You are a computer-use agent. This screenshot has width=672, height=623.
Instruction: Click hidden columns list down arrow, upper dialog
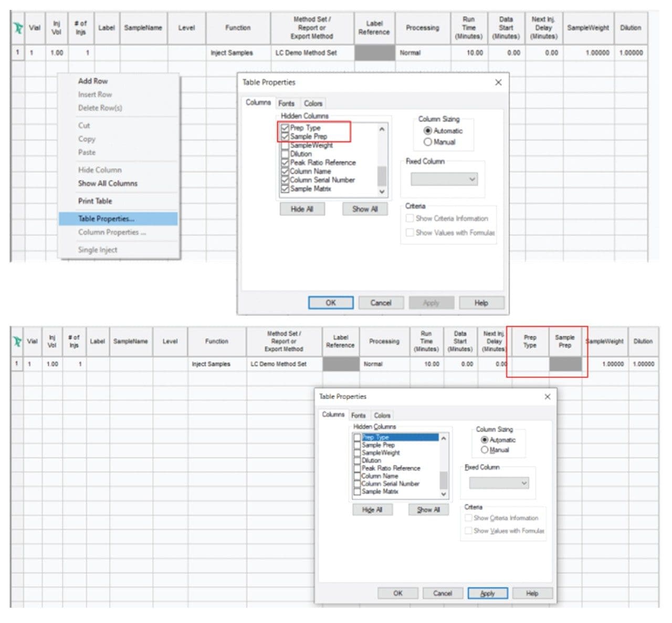[x=382, y=192]
